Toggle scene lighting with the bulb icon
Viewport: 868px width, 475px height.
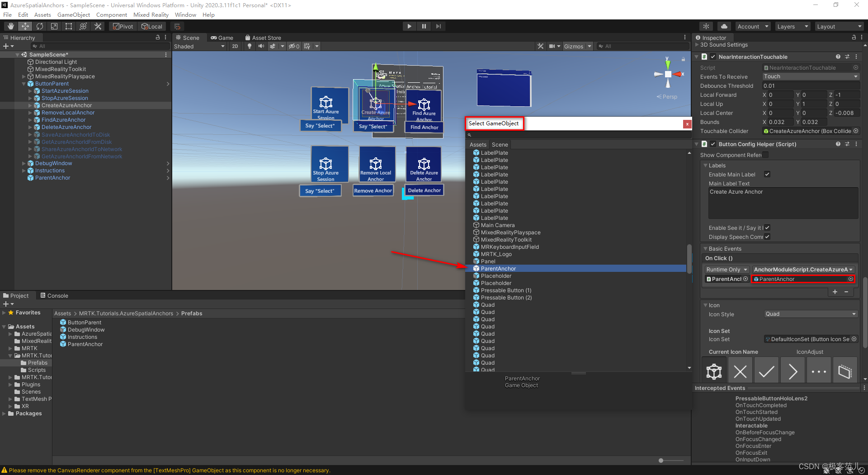click(250, 46)
